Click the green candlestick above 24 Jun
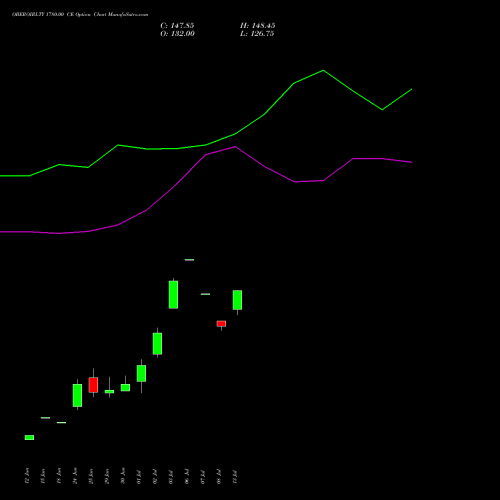This screenshot has width=500, height=500. [x=77, y=395]
